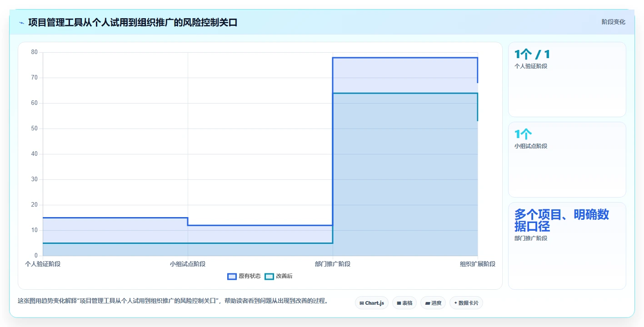This screenshot has width=644, height=327.
Task: Click the 表格 tag button
Action: pos(404,303)
